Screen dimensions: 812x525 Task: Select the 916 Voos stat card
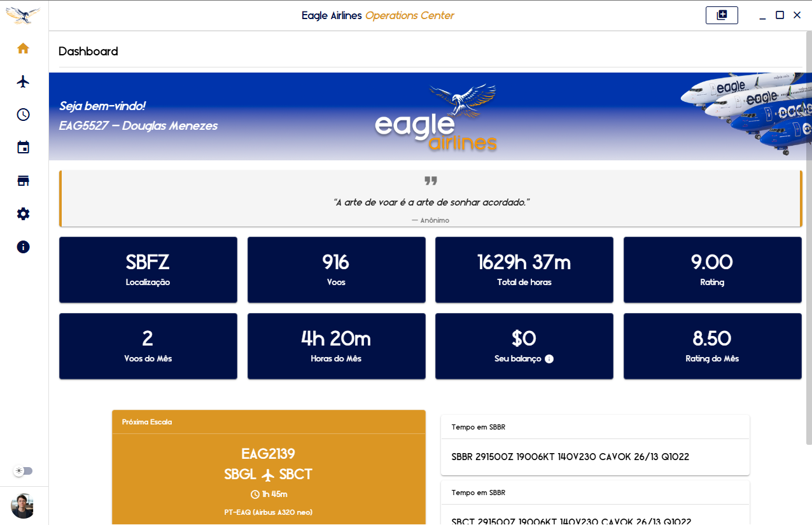click(336, 270)
